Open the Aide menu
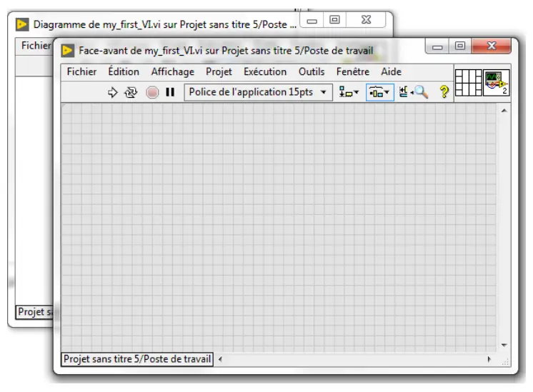Image resolution: width=533 pixels, height=392 pixels. click(x=392, y=71)
